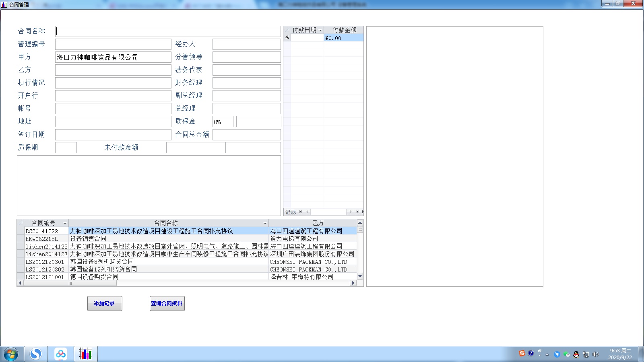Click the 分管领导 input field
Image resolution: width=644 pixels, height=362 pixels.
tap(247, 57)
